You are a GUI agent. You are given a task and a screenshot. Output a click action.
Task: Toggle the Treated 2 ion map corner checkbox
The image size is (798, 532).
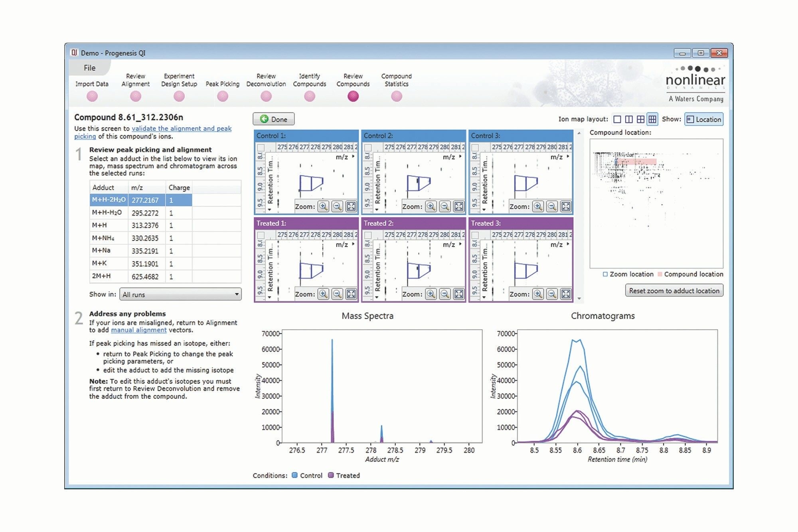[368, 235]
